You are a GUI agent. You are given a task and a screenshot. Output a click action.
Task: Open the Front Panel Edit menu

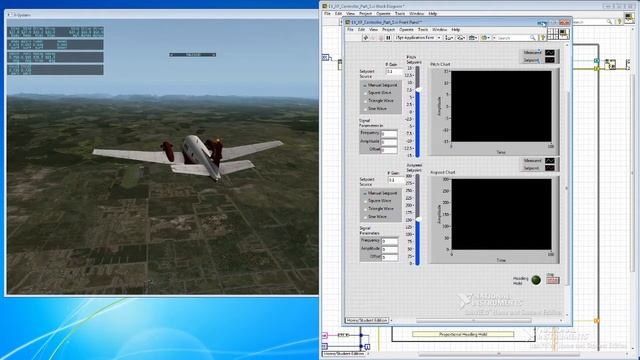coord(361,29)
